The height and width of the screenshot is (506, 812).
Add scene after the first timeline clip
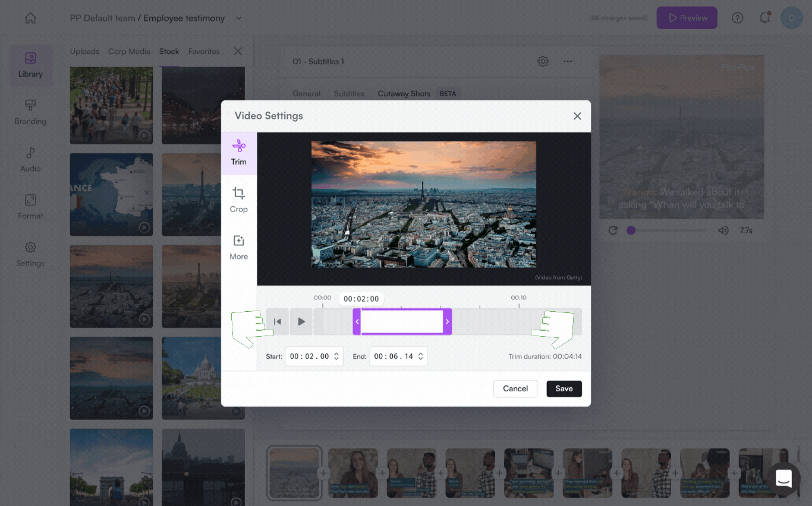[x=323, y=473]
